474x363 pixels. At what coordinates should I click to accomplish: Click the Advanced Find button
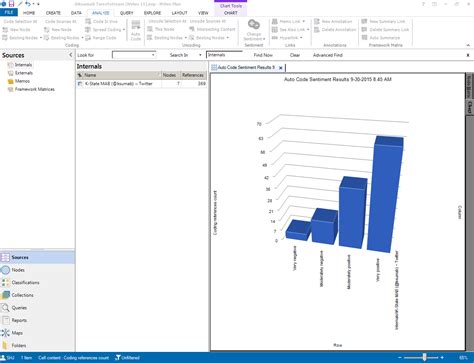[328, 55]
